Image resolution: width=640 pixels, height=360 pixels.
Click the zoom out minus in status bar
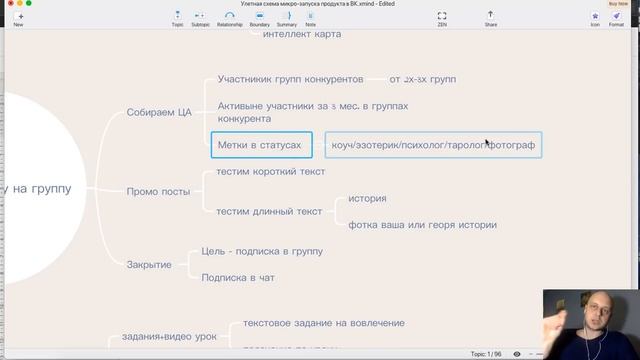point(531,354)
